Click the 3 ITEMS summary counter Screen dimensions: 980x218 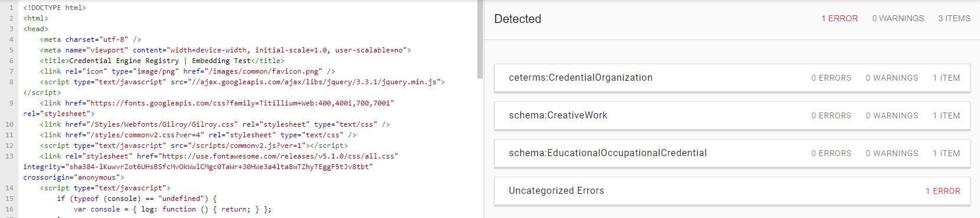click(x=954, y=19)
